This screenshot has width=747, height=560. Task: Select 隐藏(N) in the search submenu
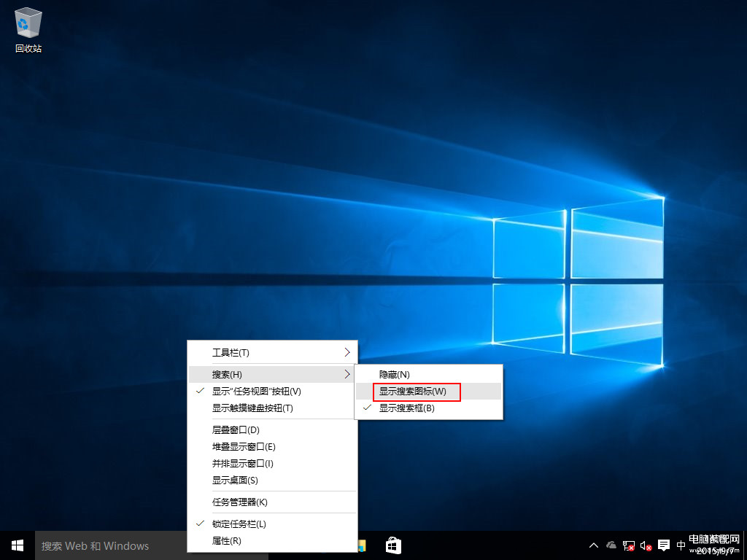[428, 374]
